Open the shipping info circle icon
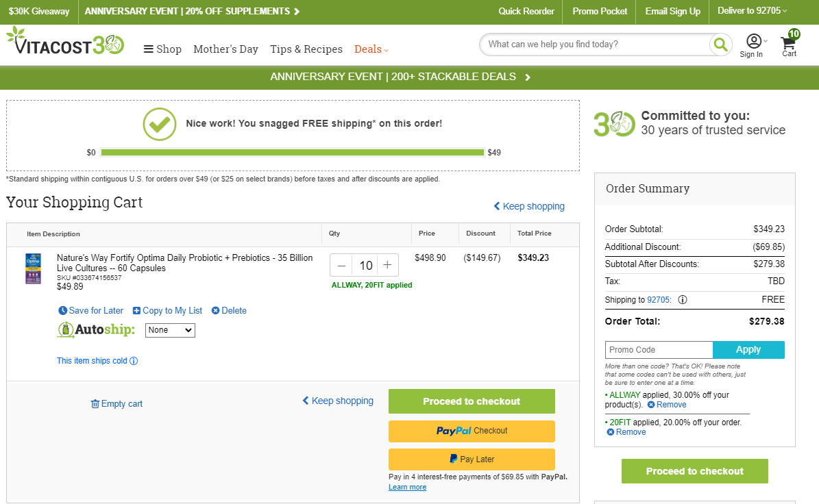819x504 pixels. [x=683, y=299]
